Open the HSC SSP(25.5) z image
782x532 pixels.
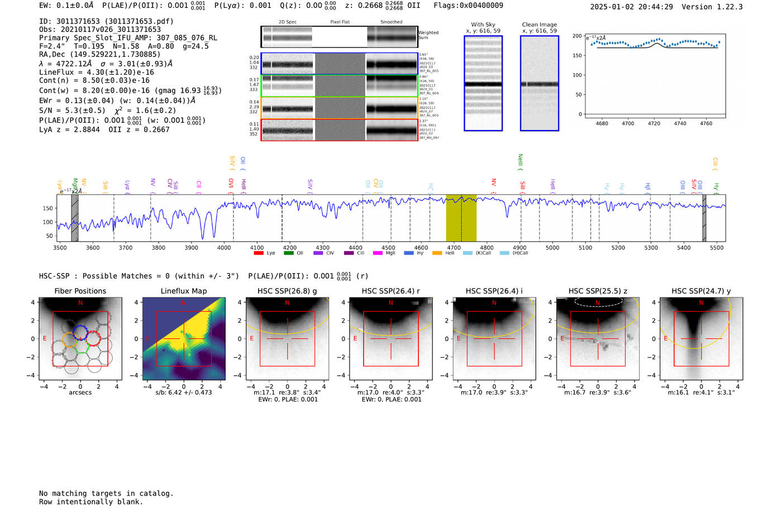[x=598, y=338]
